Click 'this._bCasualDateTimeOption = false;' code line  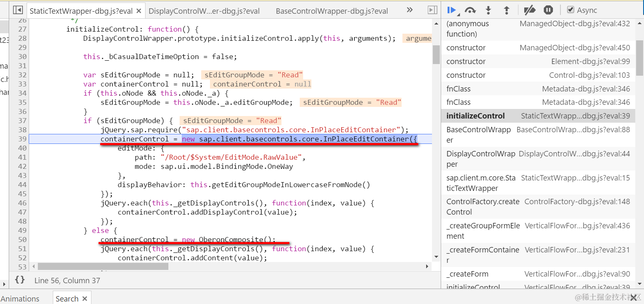pyautogui.click(x=160, y=57)
